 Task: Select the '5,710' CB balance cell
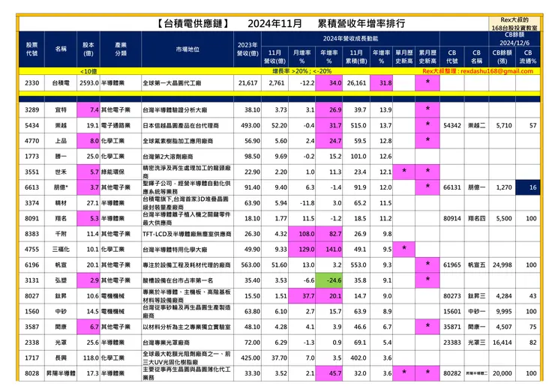click(502, 125)
